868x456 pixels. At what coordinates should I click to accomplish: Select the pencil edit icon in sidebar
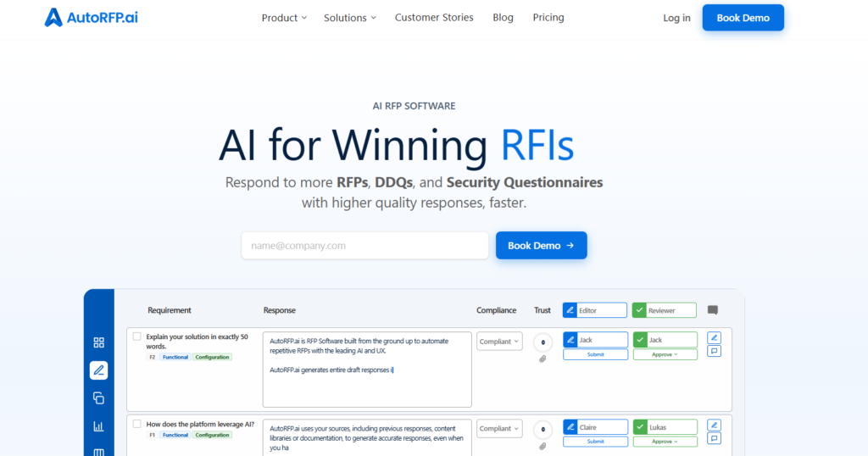tap(98, 370)
